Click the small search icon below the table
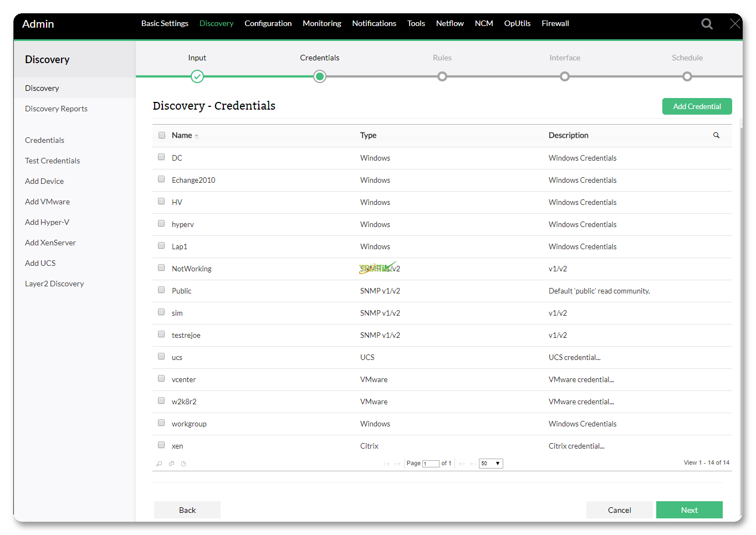Image resolution: width=756 pixels, height=535 pixels. [x=159, y=464]
